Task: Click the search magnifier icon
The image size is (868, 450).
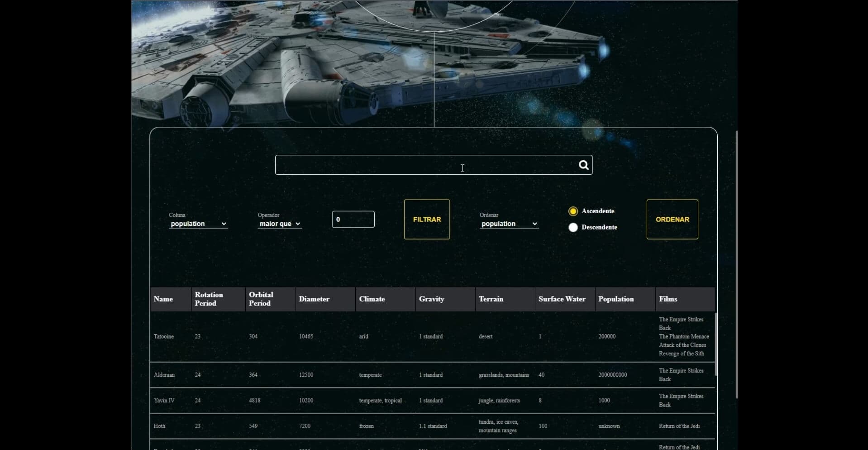Action: pos(583,165)
